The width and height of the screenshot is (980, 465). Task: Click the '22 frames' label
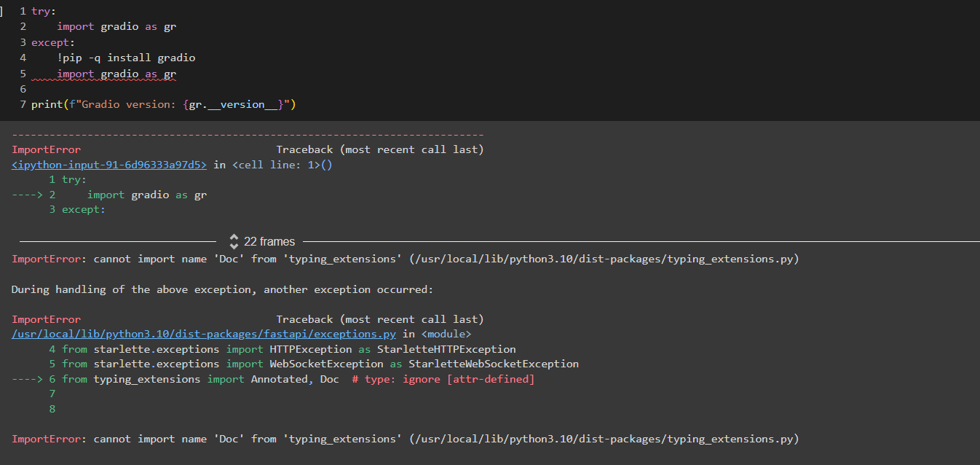coord(269,241)
